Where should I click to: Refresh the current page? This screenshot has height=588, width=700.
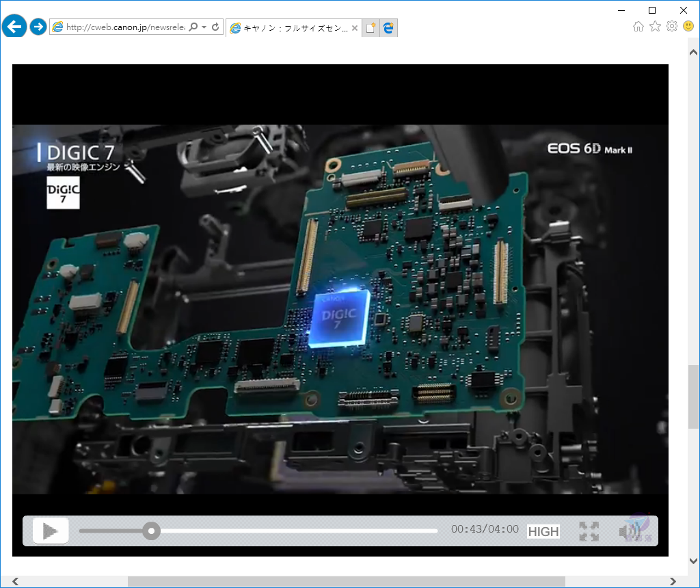pyautogui.click(x=215, y=27)
